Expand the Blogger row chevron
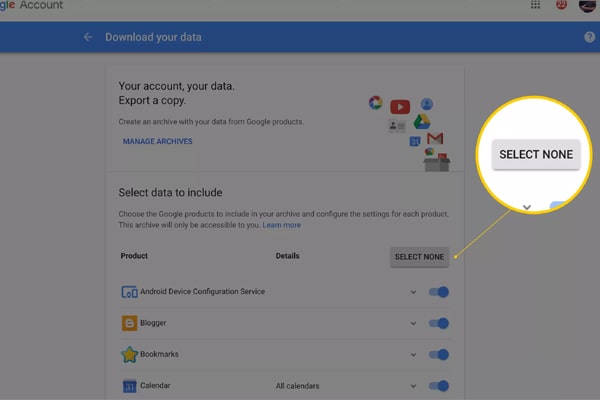600x400 pixels. 413,324
